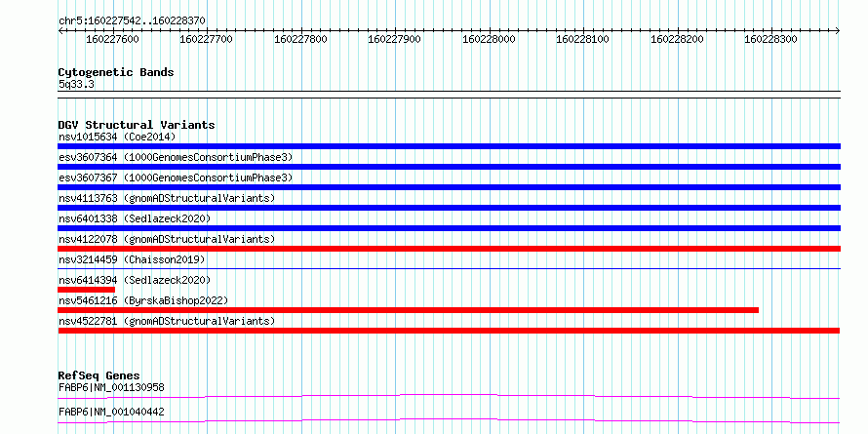Open variant nsv6414394 (Sedlazeck2020) label
Viewport: 868px width, 434px height.
[135, 280]
